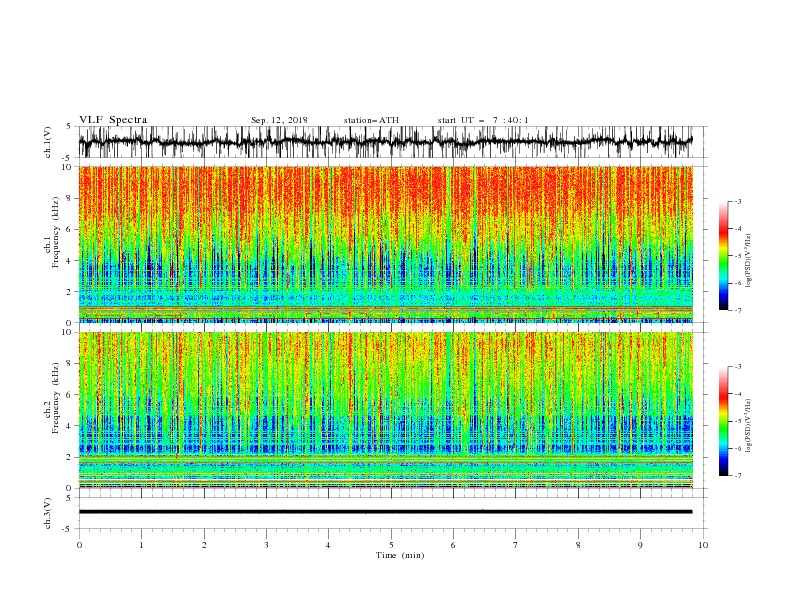Click the "-3" label on the ch.1 colorbar
Image resolution: width=792 pixels, height=612 pixels.
click(x=738, y=201)
